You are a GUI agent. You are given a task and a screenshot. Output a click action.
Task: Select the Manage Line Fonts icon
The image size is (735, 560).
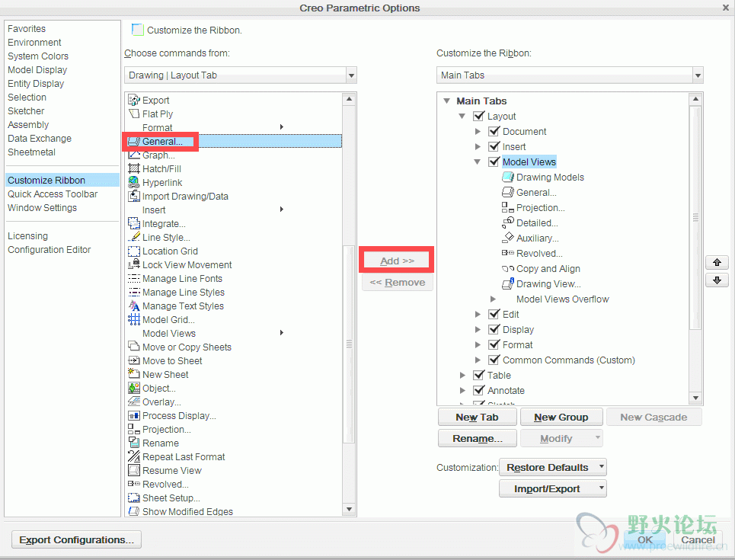point(134,278)
